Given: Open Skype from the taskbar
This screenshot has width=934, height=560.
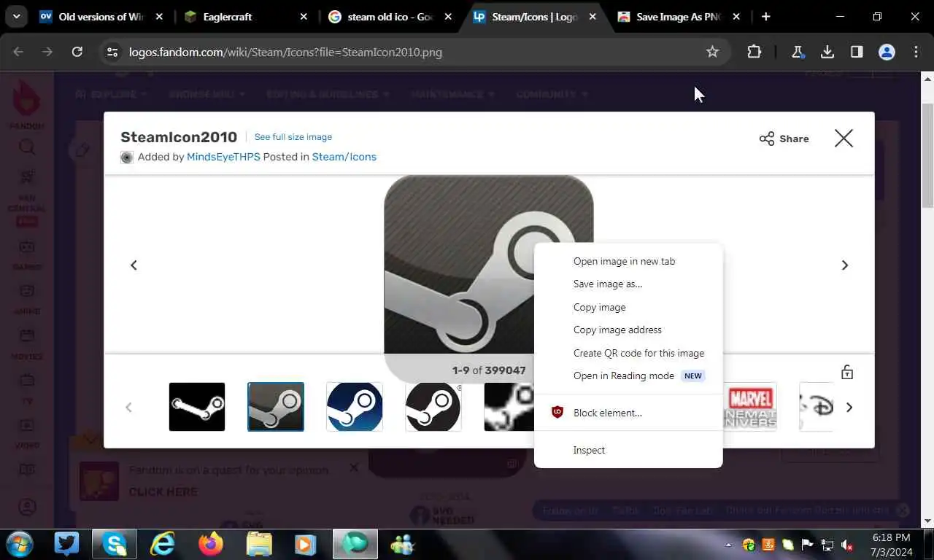Looking at the screenshot, I should (114, 545).
